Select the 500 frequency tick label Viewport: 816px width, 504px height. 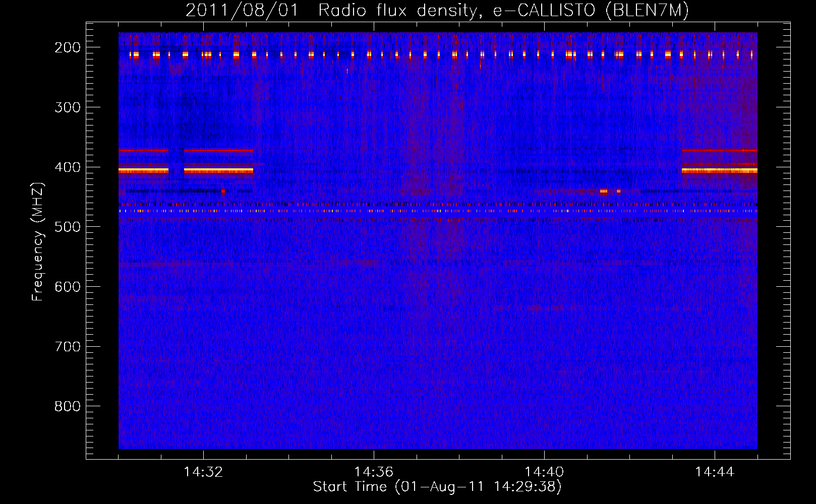click(x=68, y=227)
